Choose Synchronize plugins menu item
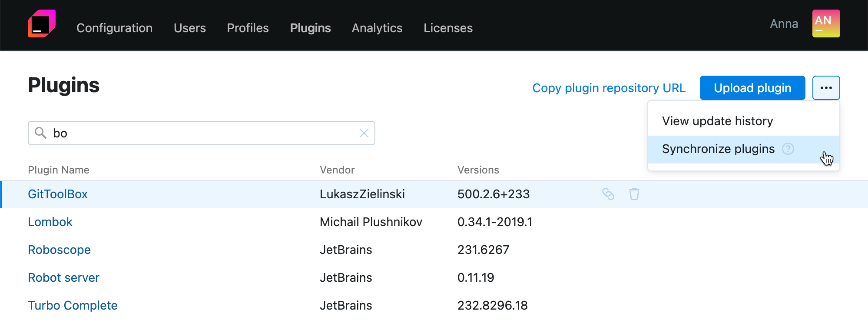The width and height of the screenshot is (868, 327). pos(718,149)
